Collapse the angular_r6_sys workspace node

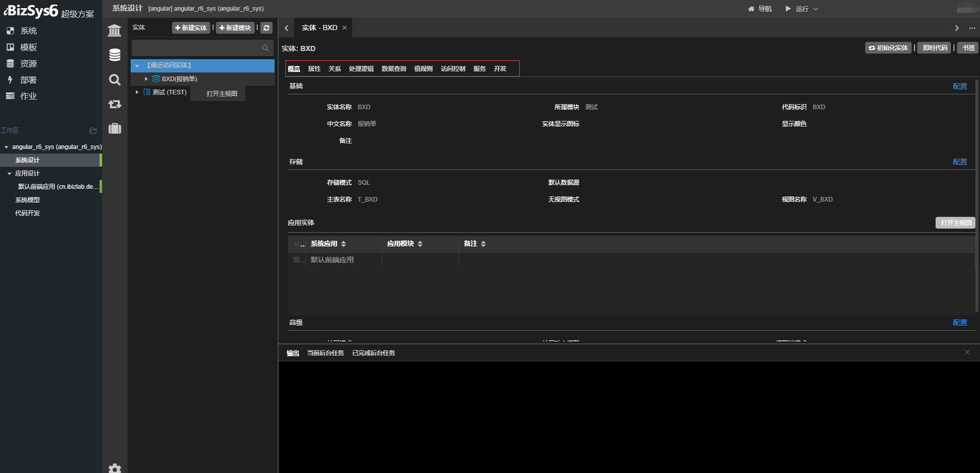pos(6,147)
